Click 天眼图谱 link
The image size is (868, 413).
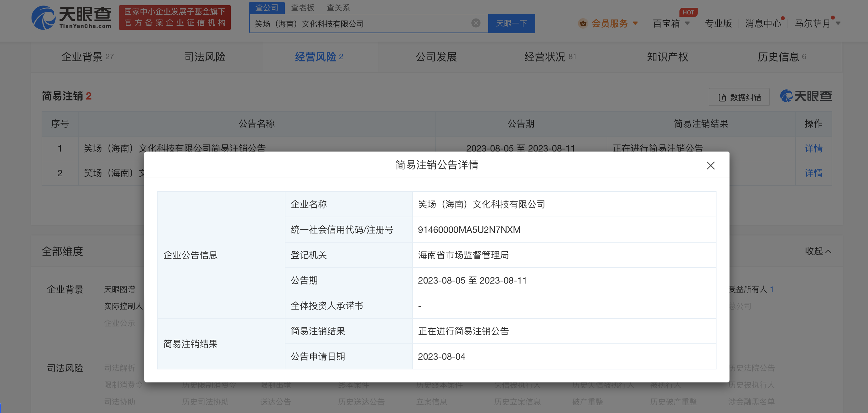pyautogui.click(x=119, y=289)
